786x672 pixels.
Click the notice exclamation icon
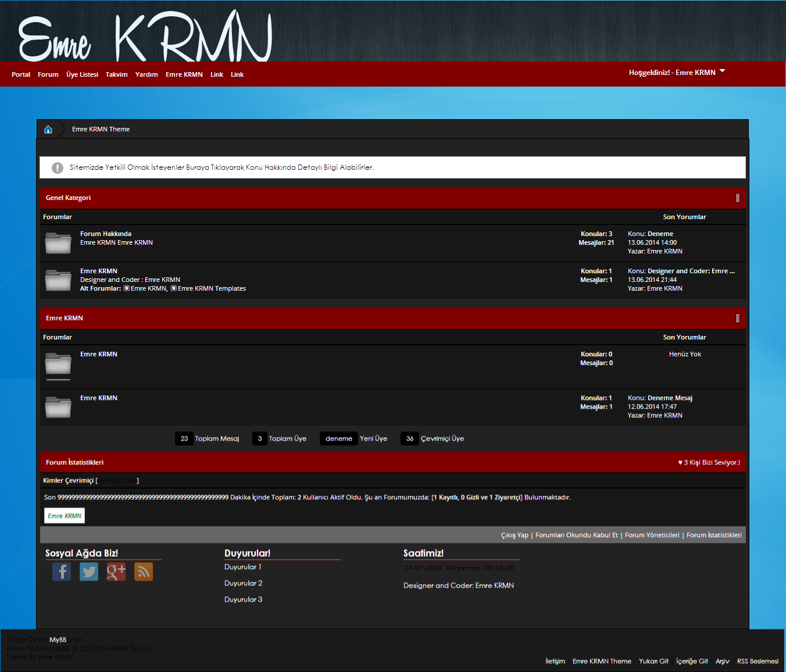(58, 167)
